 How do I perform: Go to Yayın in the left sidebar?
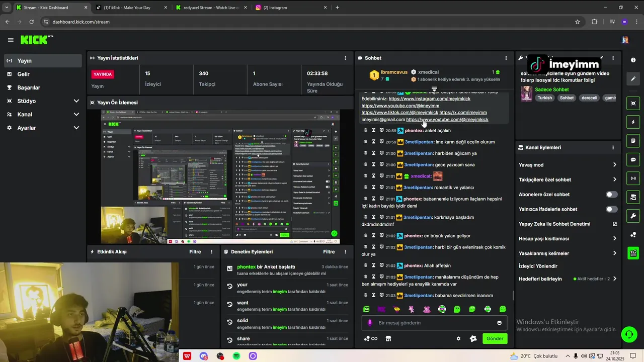pyautogui.click(x=43, y=61)
